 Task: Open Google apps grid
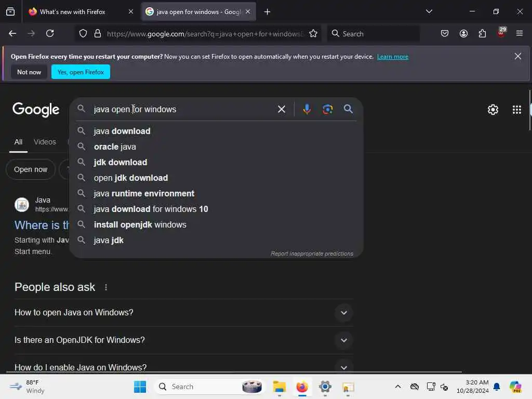coord(517,110)
